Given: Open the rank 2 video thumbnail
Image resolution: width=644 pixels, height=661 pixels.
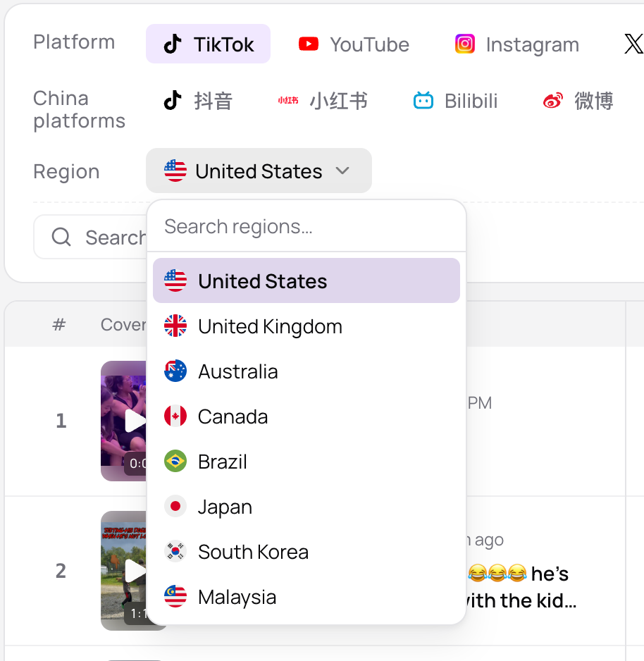Looking at the screenshot, I should pyautogui.click(x=123, y=571).
